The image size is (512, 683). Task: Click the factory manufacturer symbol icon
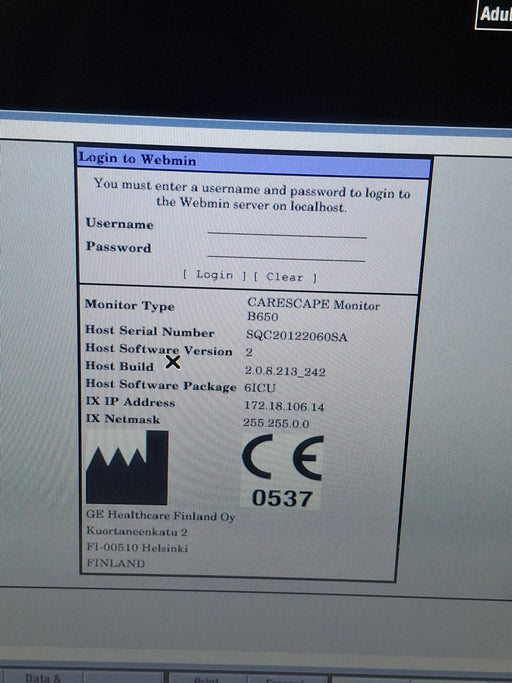click(x=127, y=467)
